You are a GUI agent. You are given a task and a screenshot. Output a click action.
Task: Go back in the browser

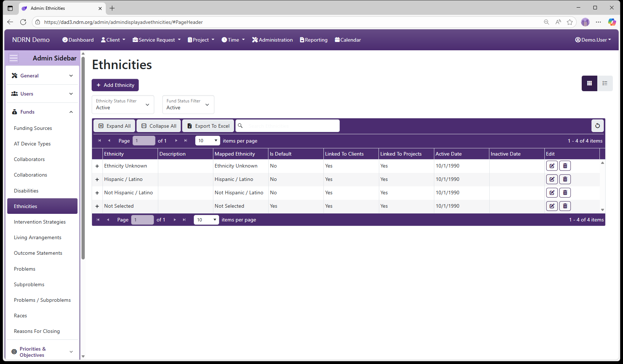[x=10, y=22]
